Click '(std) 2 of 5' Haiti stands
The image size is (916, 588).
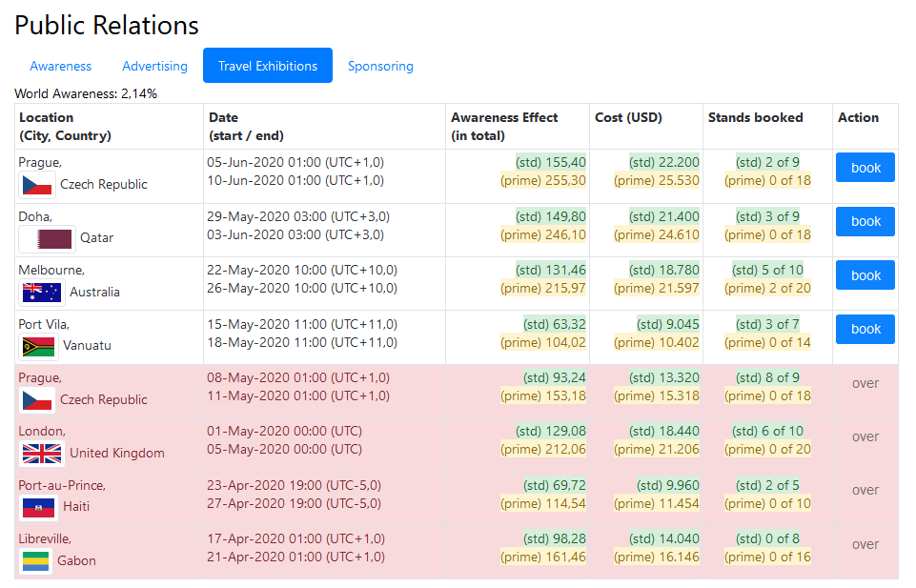(x=767, y=485)
